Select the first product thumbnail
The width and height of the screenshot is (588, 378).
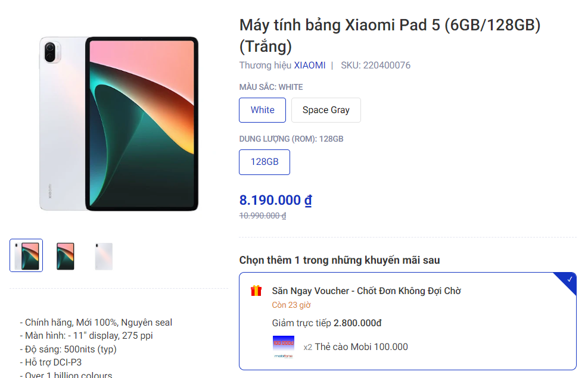click(x=26, y=255)
